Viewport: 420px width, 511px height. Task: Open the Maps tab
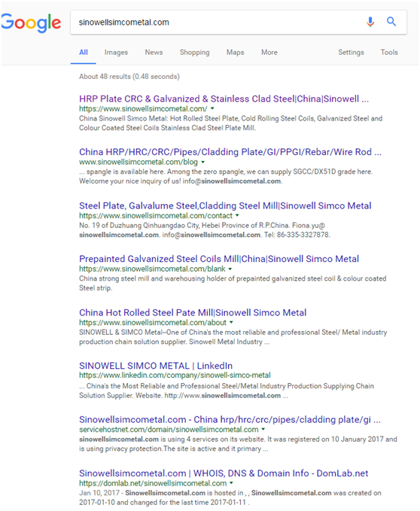(x=236, y=53)
